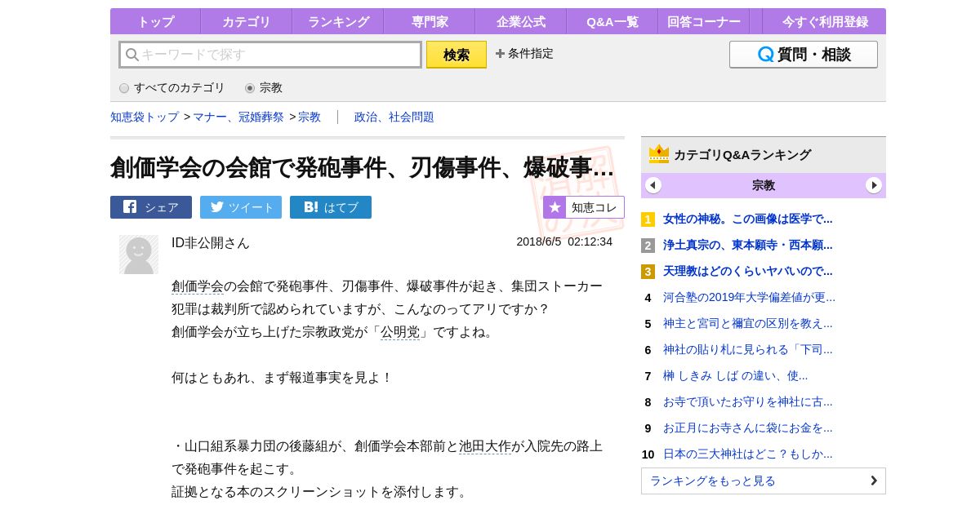Open 公明党 keyword link

point(400,332)
